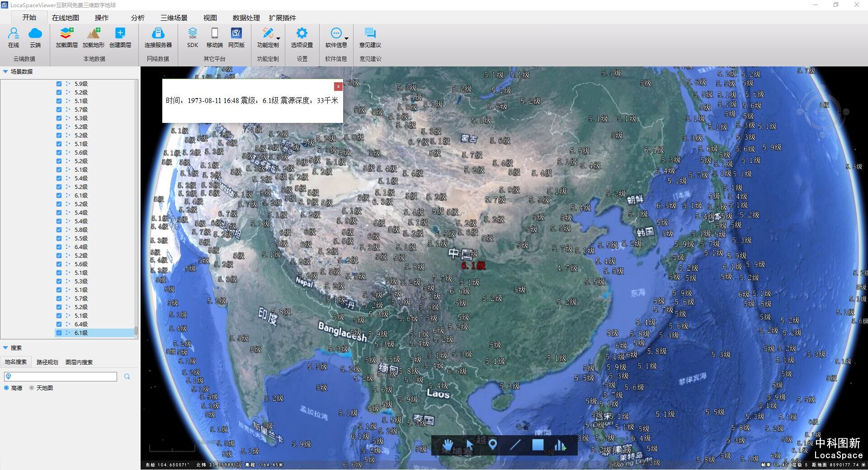Click the 4.7级 earthquake label on map
This screenshot has width=868, height=470.
point(567,268)
